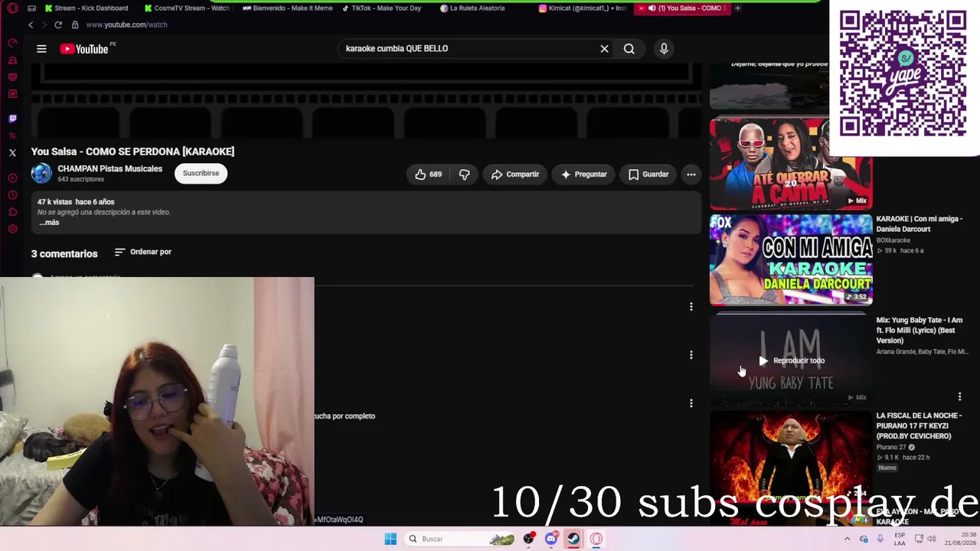Open the Windows Start menu

[x=390, y=539]
